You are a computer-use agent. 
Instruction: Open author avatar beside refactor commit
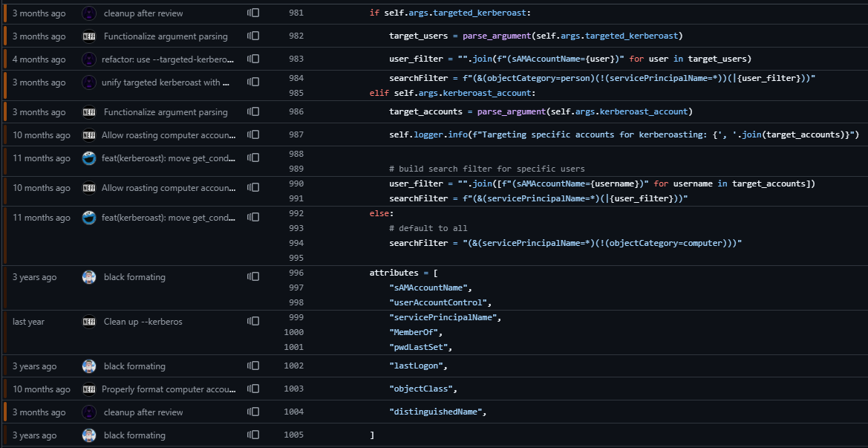(89, 59)
